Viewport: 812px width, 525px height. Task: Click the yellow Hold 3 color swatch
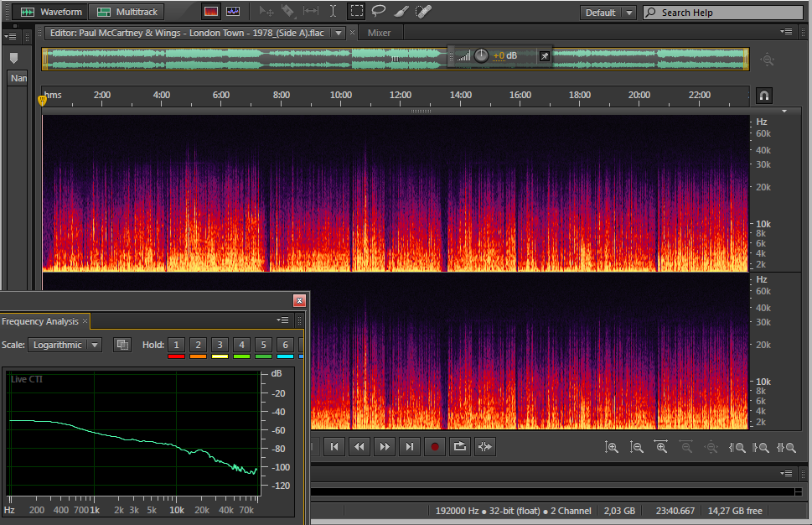click(x=220, y=356)
